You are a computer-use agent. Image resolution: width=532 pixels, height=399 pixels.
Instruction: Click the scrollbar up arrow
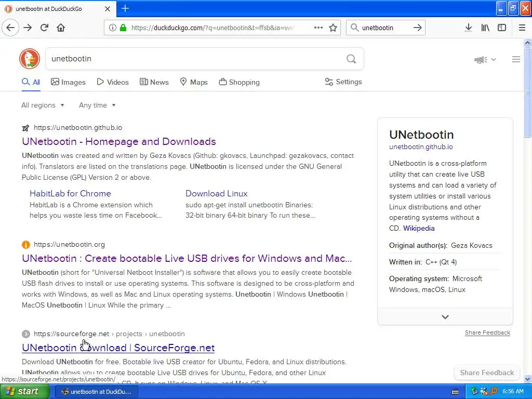527,43
